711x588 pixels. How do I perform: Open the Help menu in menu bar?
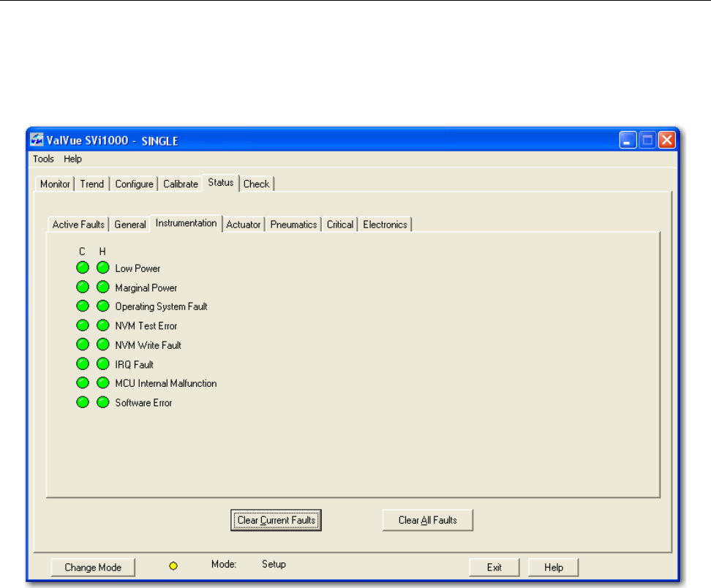72,159
